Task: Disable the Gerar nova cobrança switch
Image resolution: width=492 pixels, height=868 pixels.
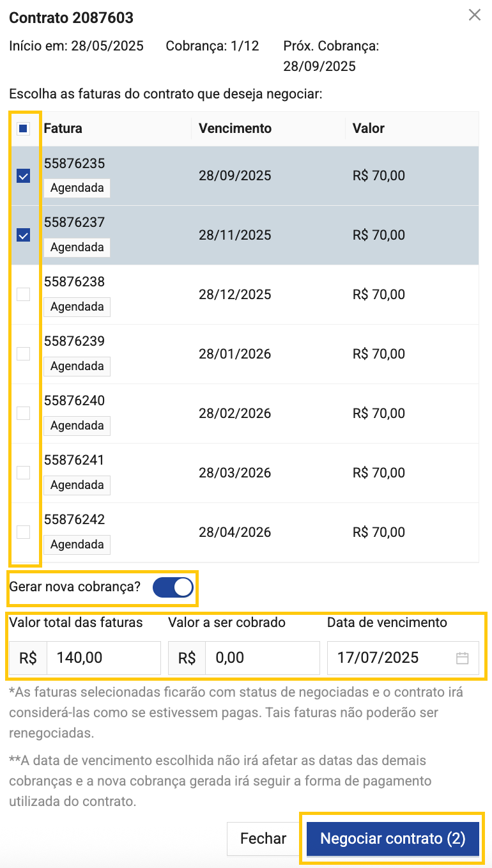Action: [173, 587]
